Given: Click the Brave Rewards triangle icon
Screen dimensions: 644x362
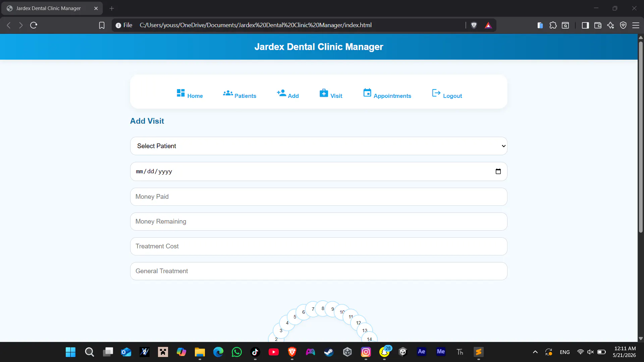Looking at the screenshot, I should pyautogui.click(x=488, y=25).
